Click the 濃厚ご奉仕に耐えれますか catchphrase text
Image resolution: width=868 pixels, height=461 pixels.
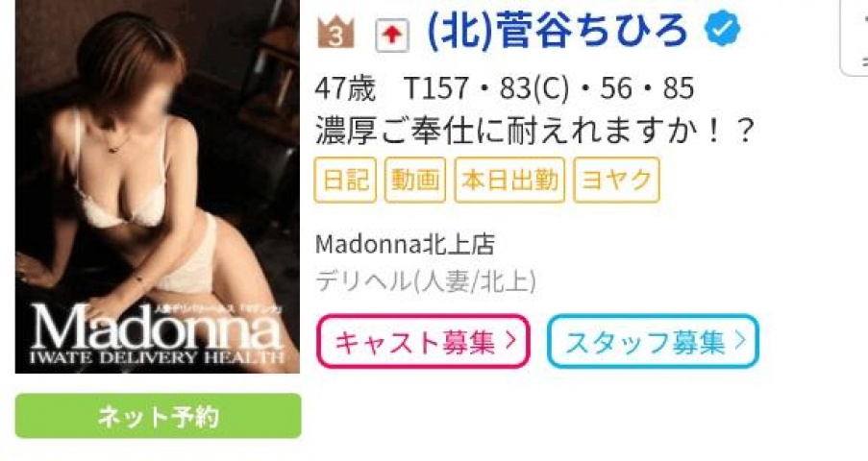(534, 131)
